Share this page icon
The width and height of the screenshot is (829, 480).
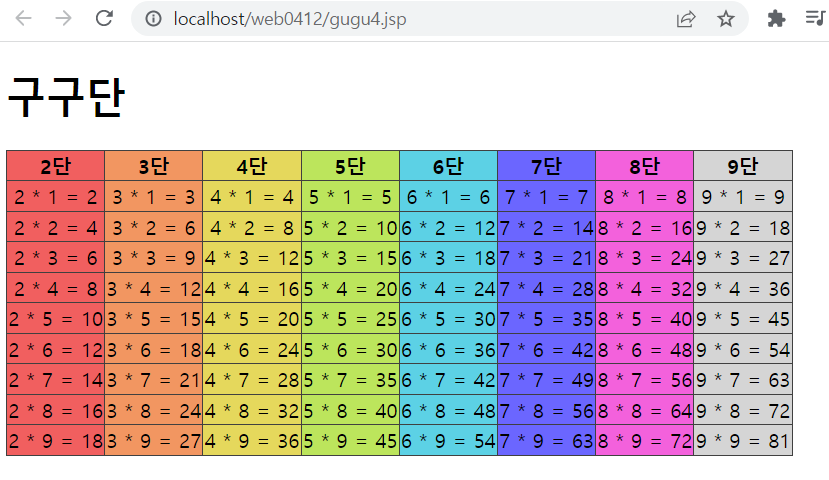click(x=686, y=19)
